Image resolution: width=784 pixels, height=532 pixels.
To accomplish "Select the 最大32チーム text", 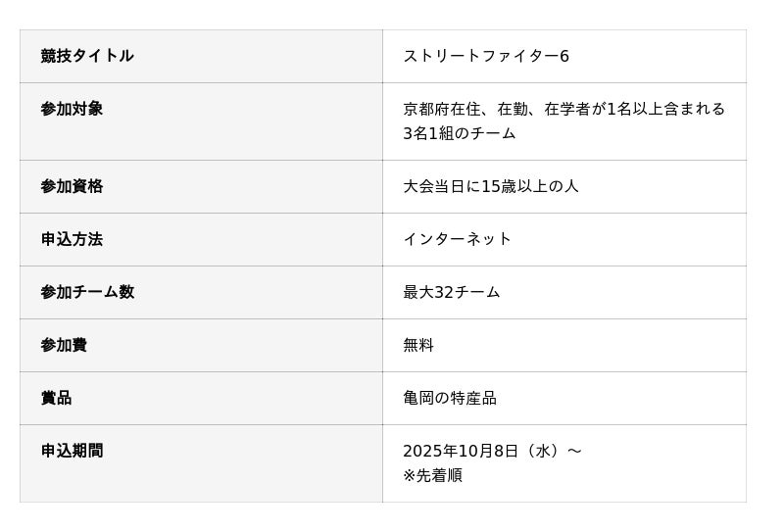I will 451,292.
